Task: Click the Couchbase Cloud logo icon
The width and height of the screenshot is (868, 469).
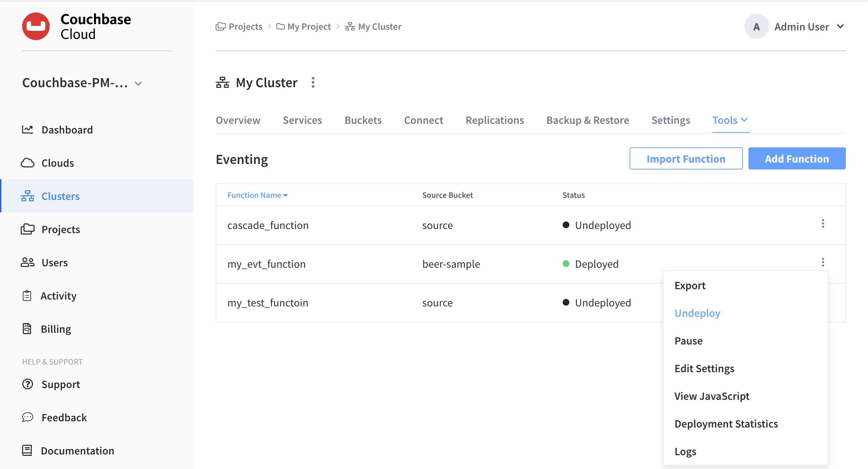Action: tap(36, 26)
